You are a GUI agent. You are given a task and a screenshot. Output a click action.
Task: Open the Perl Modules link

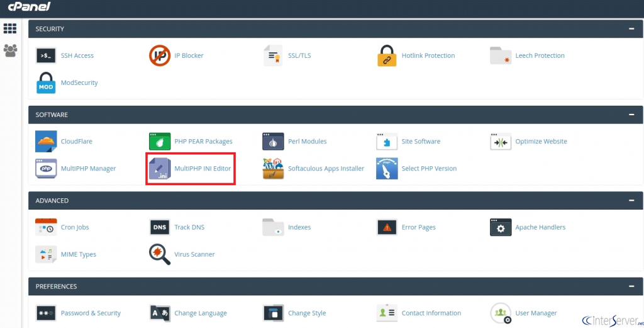click(x=307, y=142)
